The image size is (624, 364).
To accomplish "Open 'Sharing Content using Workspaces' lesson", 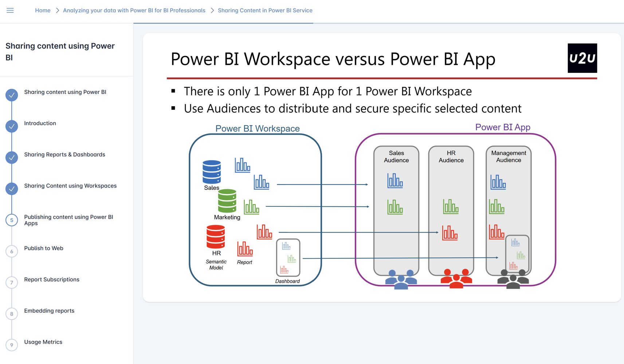I will [70, 186].
